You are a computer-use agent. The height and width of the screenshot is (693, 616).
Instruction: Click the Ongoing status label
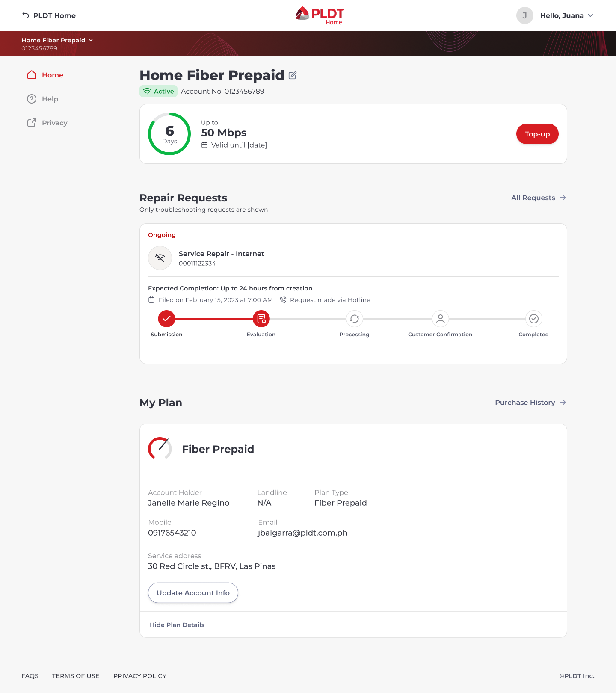162,235
